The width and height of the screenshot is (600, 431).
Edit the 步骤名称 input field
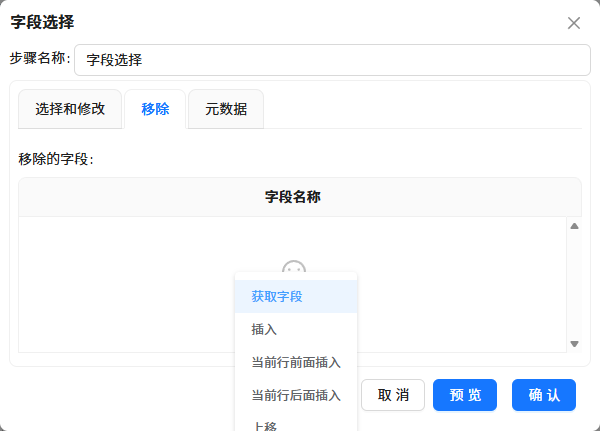332,60
